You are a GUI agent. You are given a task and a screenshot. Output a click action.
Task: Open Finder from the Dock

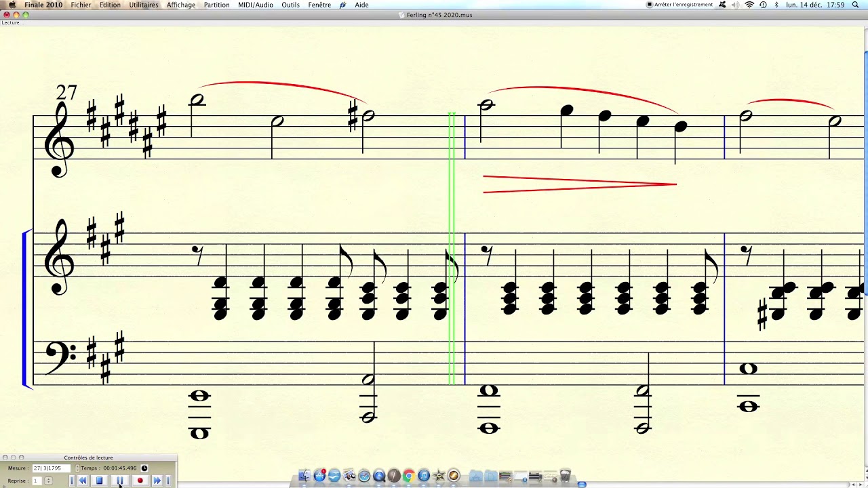tap(304, 476)
